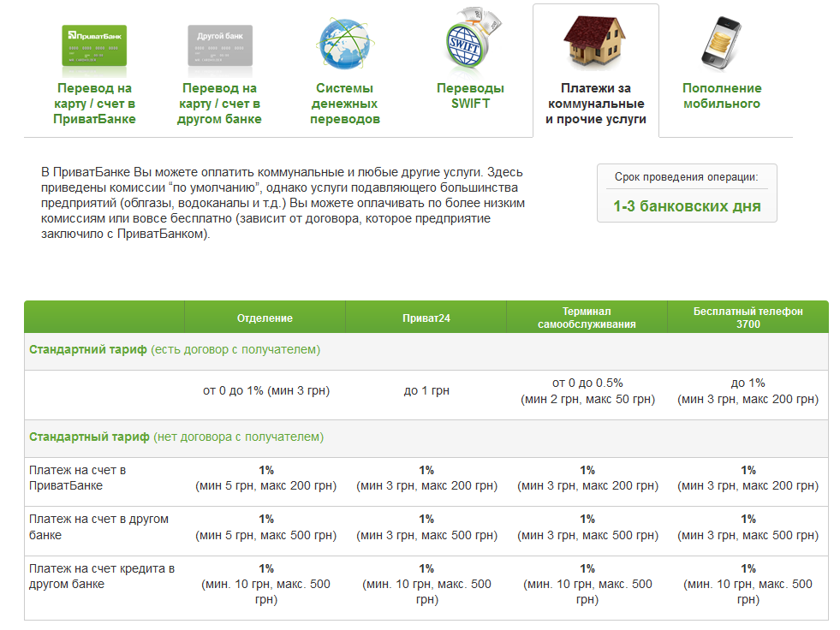Click '1-3 банковских дня' processing time text
840x630 pixels.
(687, 206)
